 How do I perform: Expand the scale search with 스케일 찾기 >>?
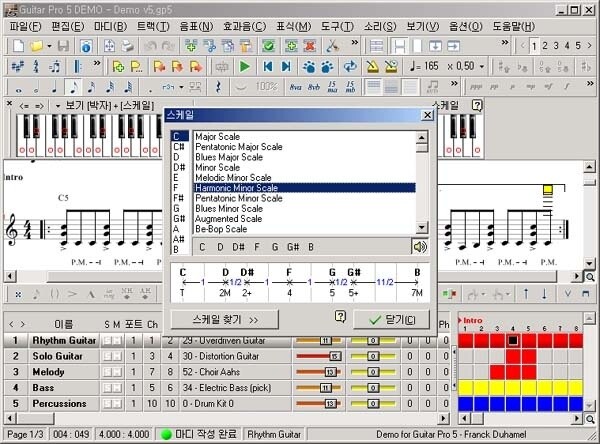click(225, 320)
